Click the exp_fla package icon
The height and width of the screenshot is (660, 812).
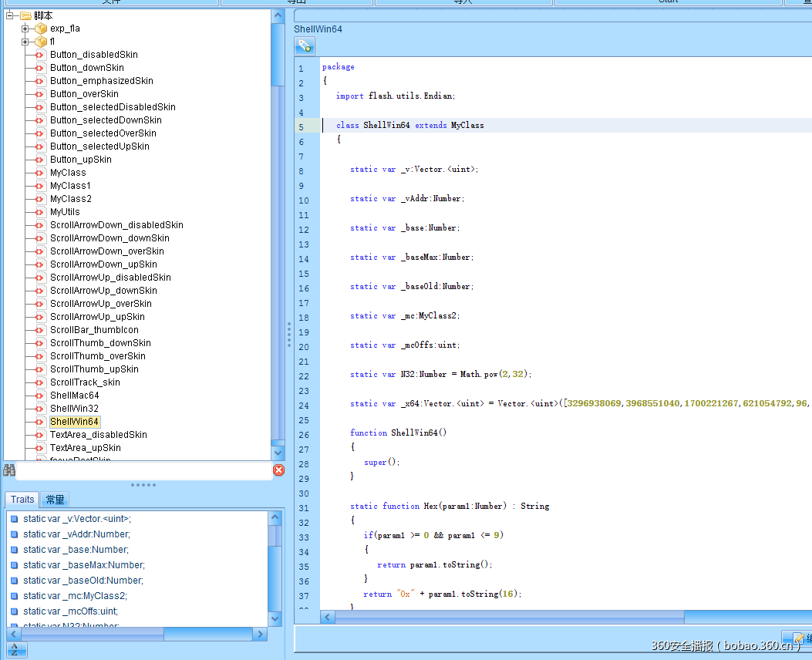click(41, 29)
